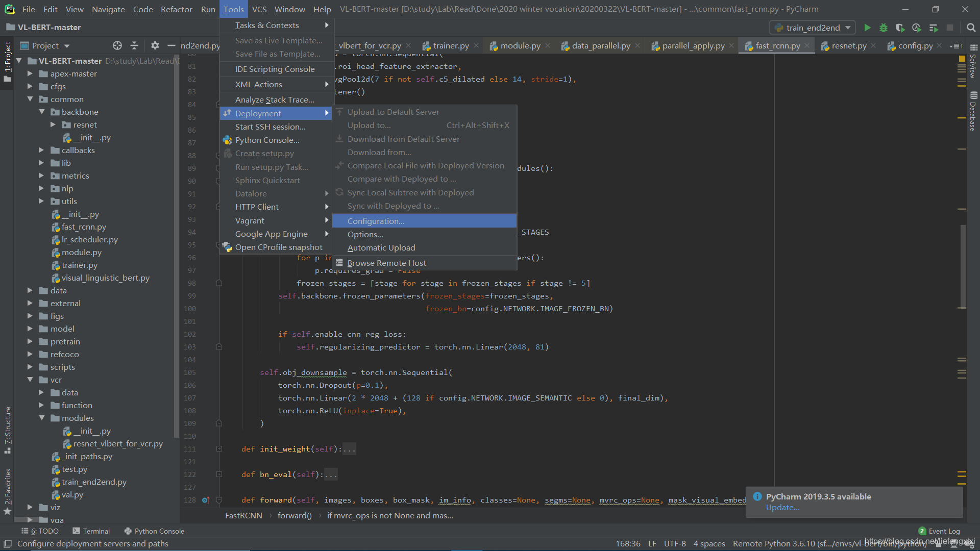Viewport: 980px width, 551px height.
Task: Switch to the config.py tab
Action: 915,45
